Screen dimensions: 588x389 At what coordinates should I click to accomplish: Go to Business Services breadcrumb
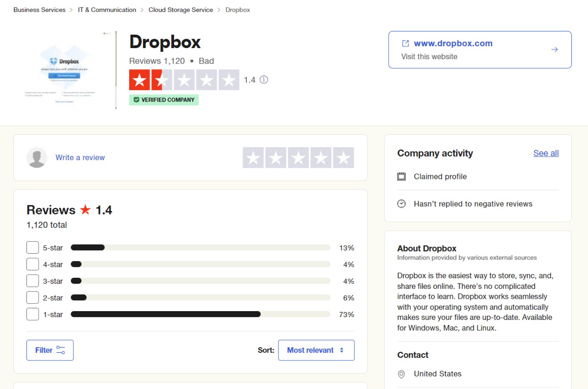click(x=39, y=10)
